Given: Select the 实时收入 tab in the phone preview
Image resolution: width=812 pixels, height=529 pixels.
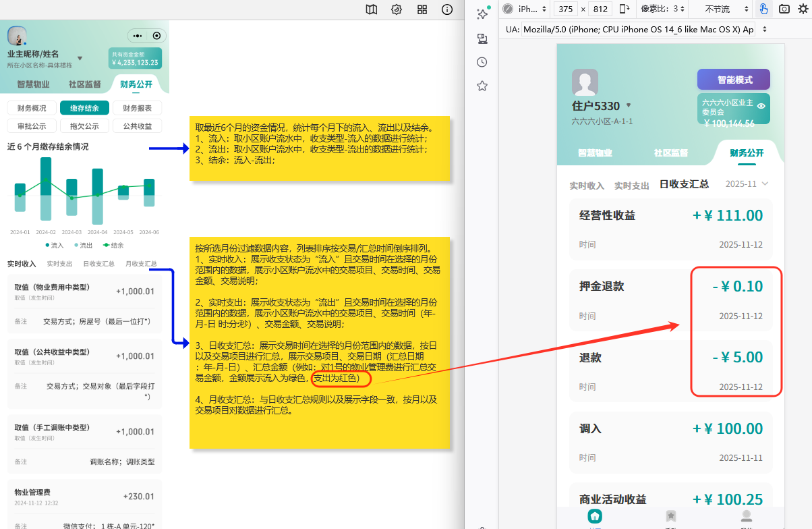Looking at the screenshot, I should (587, 186).
